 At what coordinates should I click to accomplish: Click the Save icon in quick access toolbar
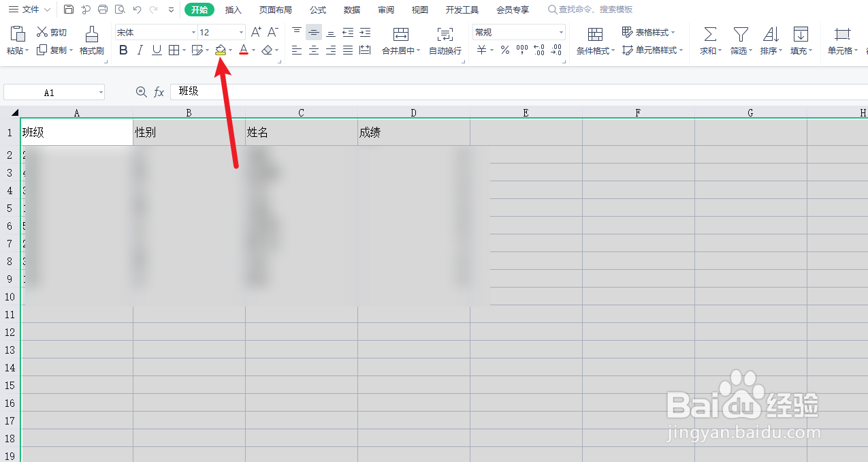69,10
